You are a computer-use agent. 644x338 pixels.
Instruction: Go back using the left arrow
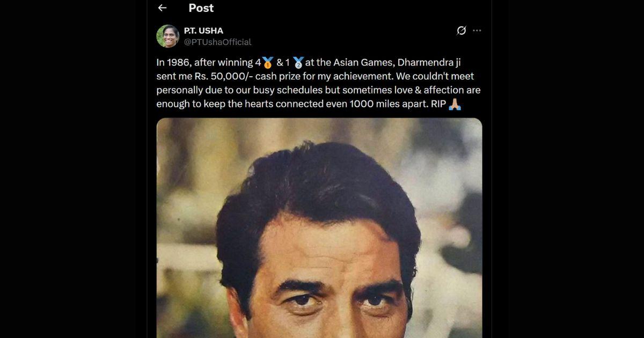(x=162, y=8)
